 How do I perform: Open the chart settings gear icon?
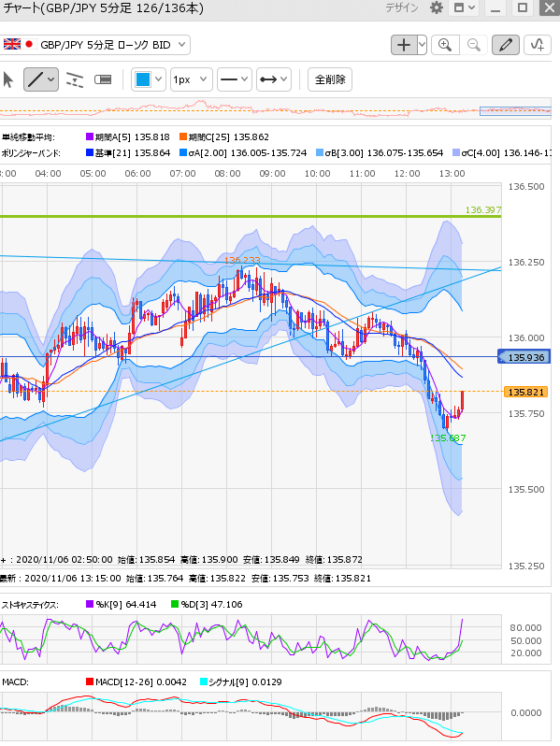pyautogui.click(x=436, y=7)
